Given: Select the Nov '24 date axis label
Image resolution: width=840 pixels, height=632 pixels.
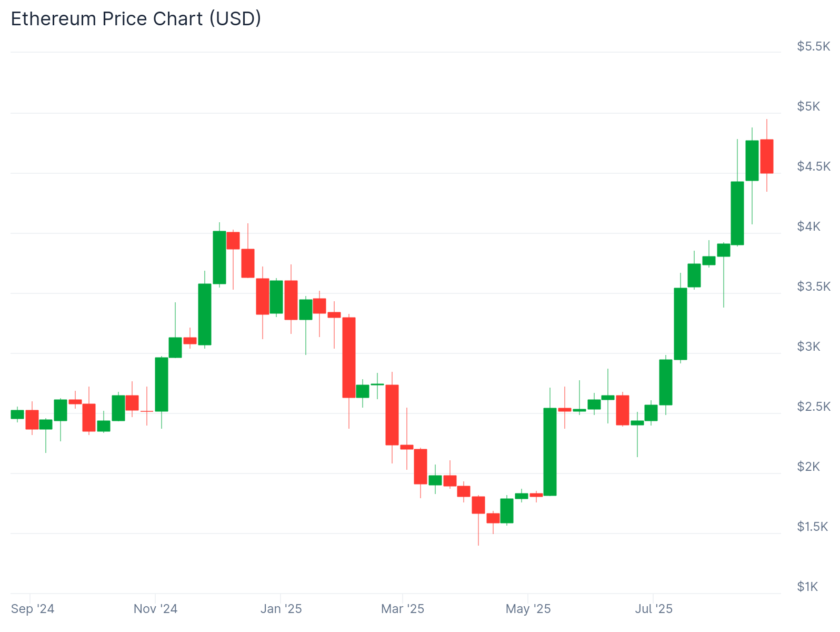Looking at the screenshot, I should [155, 609].
